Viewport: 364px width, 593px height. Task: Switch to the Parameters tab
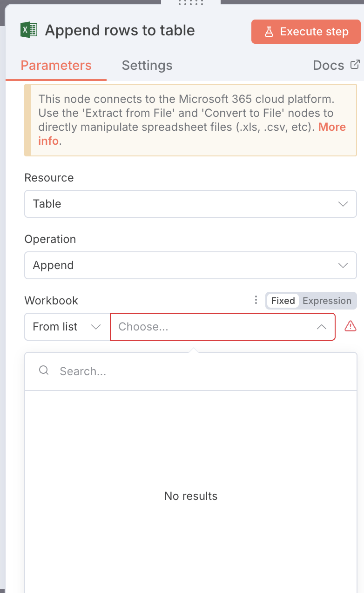[56, 66]
